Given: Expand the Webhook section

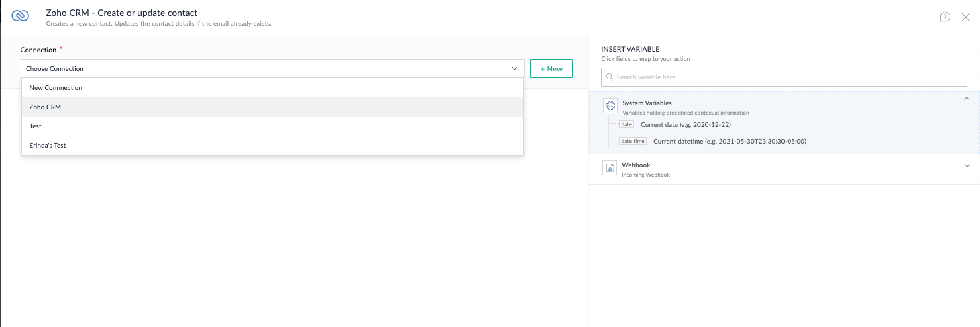Looking at the screenshot, I should coord(967,165).
